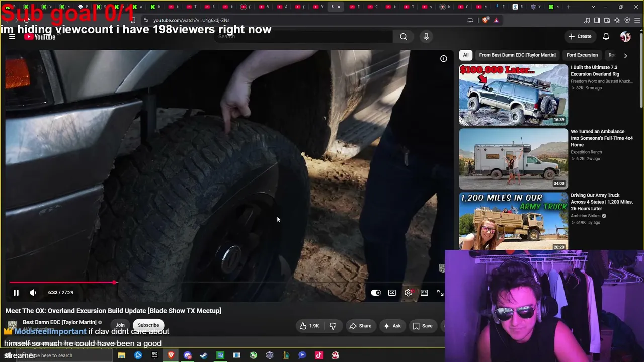This screenshot has height=362, width=644.
Task: Open the Brave Wallet icon
Action: (x=607, y=20)
